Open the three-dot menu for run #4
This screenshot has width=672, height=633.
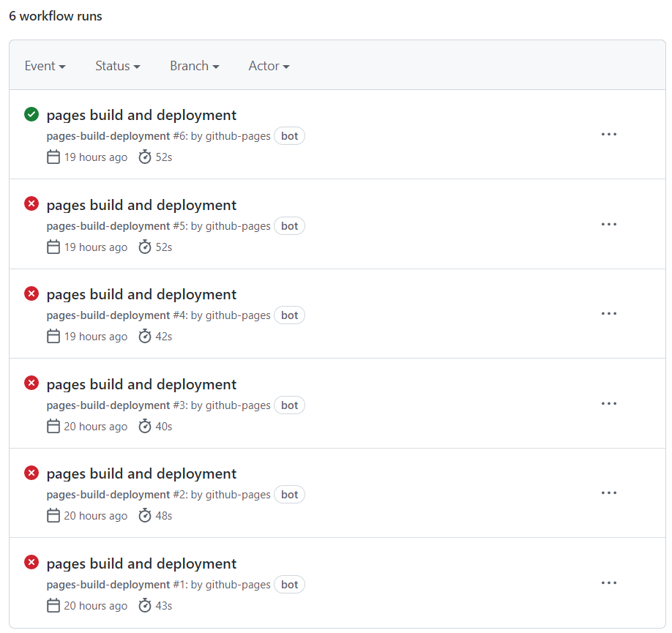(608, 313)
